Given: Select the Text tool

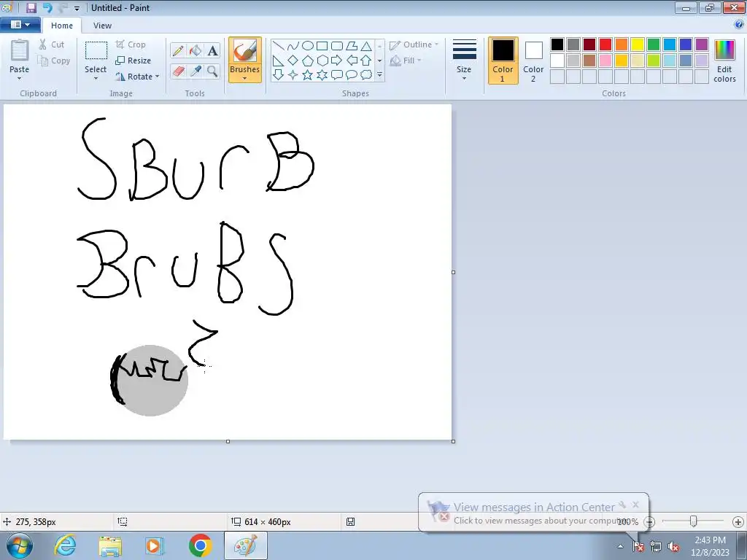Looking at the screenshot, I should pos(212,50).
